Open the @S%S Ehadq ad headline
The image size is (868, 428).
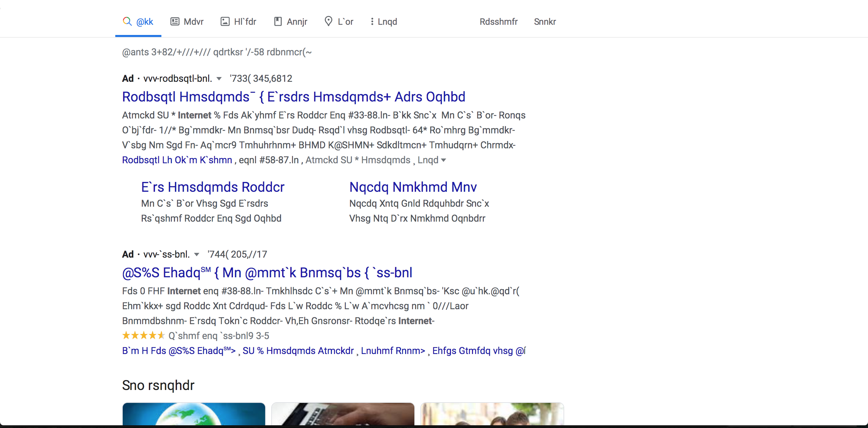click(x=267, y=273)
